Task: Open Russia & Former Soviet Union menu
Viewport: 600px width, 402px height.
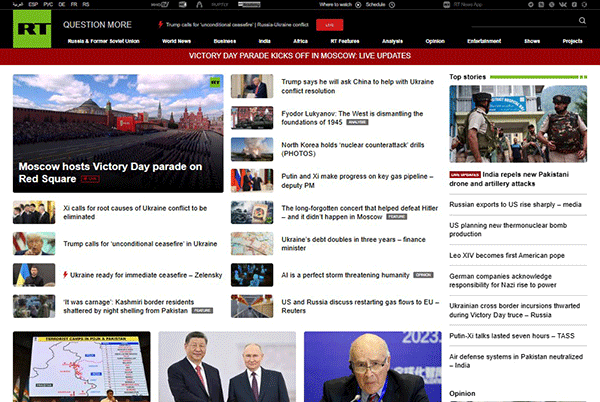Action: (x=104, y=41)
